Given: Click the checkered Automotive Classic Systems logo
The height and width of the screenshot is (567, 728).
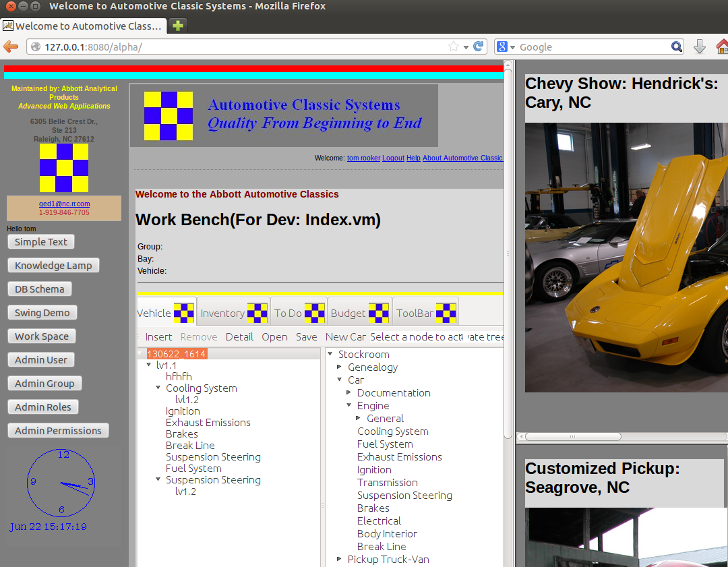Looking at the screenshot, I should 169,116.
